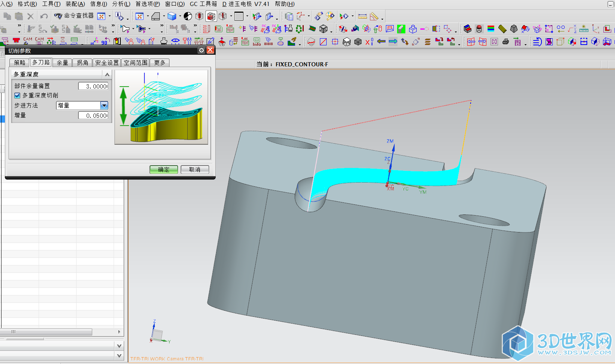Click the left panel scroll-right arrow
Image resolution: width=615 pixels, height=364 pixels.
(119, 332)
